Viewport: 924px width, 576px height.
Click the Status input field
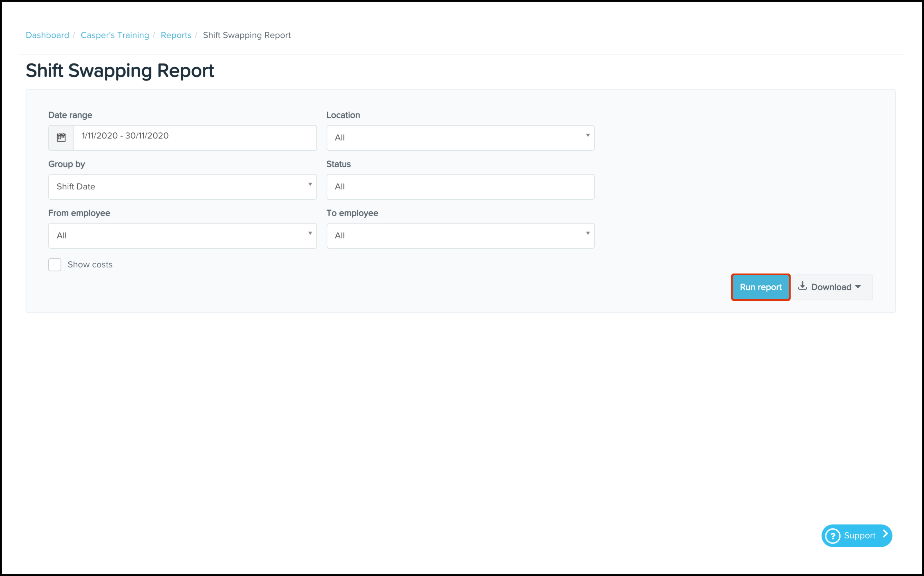pyautogui.click(x=460, y=187)
